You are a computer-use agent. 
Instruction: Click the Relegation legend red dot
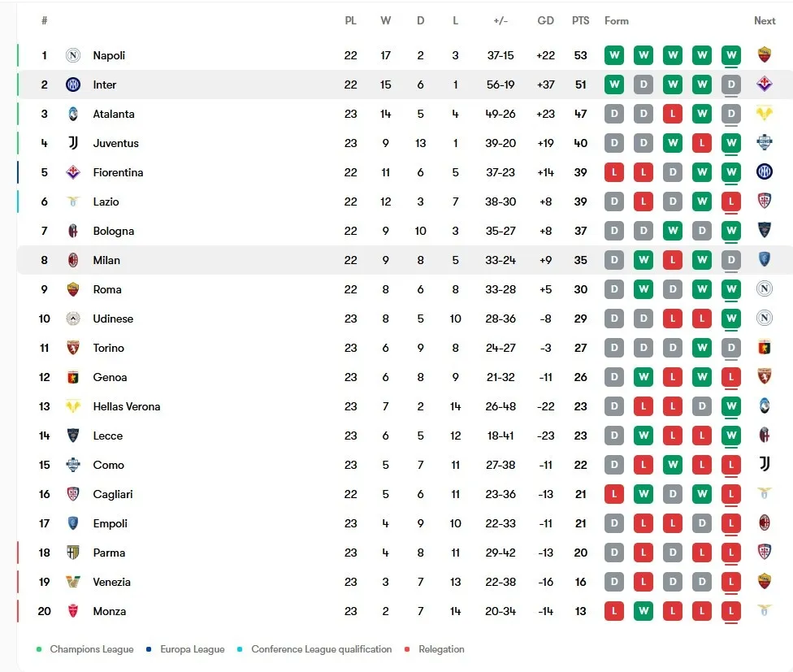(407, 649)
